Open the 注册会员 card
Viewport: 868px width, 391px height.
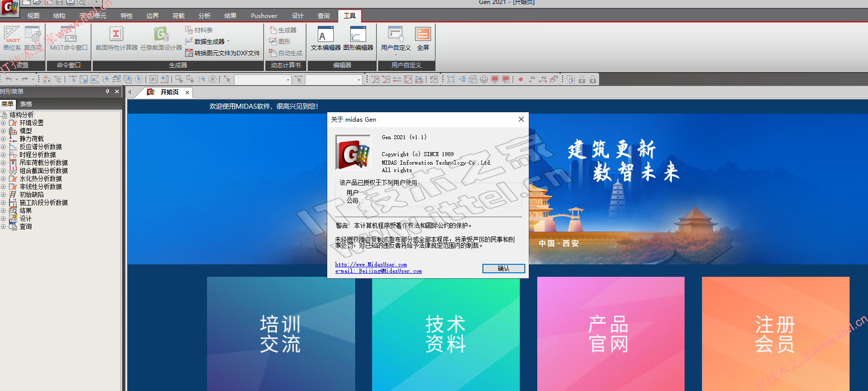776,334
